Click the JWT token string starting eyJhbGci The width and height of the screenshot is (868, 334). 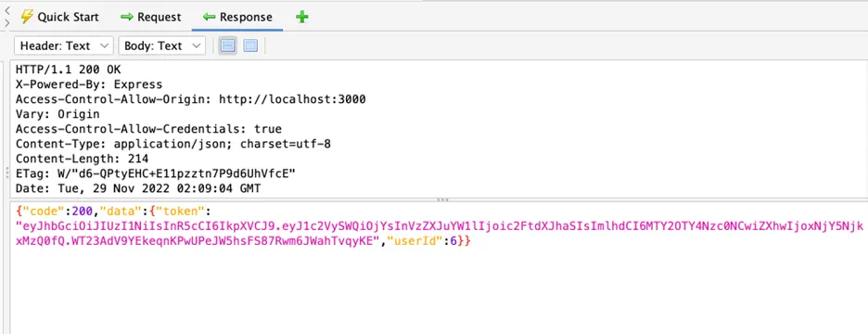click(x=440, y=234)
